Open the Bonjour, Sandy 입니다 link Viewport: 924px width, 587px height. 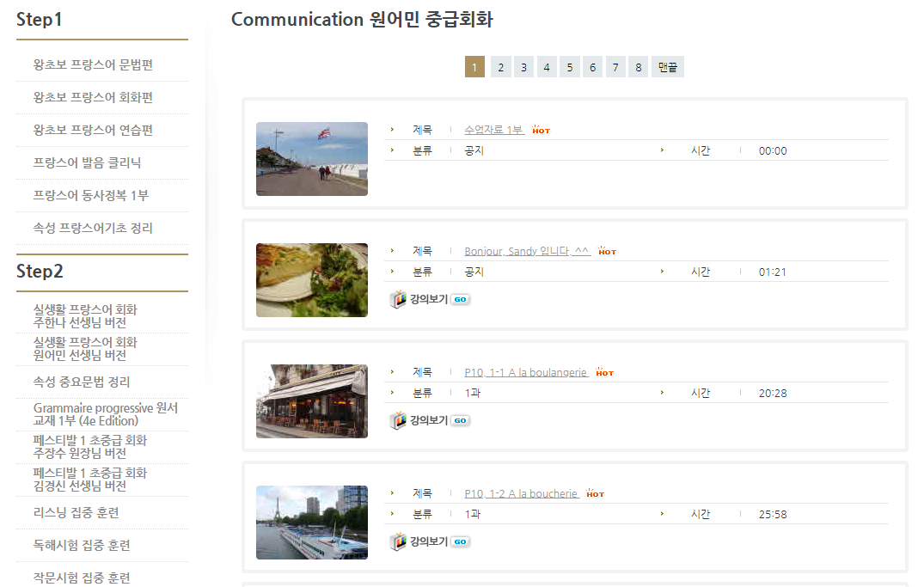tap(528, 251)
